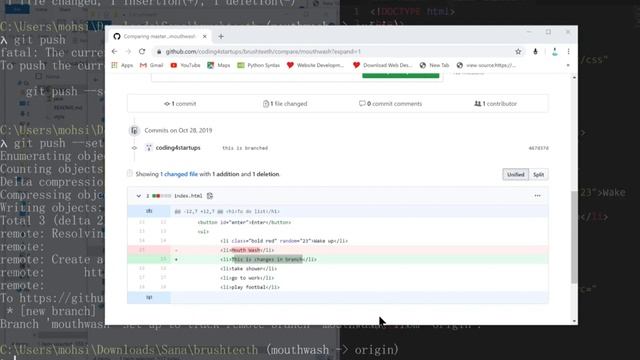Open the commit hash link on the right
Viewport: 640px width, 360px height.
point(538,148)
